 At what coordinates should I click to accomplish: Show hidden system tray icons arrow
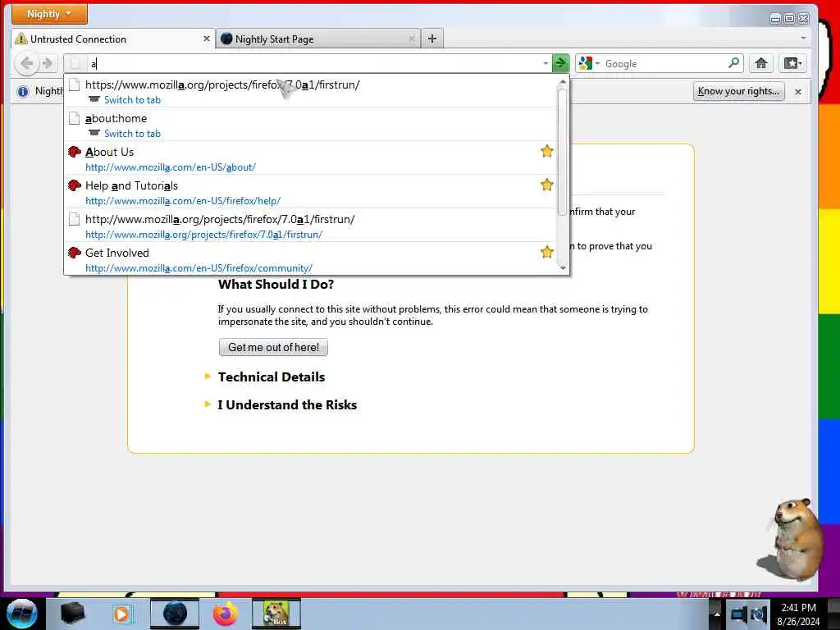pos(716,614)
